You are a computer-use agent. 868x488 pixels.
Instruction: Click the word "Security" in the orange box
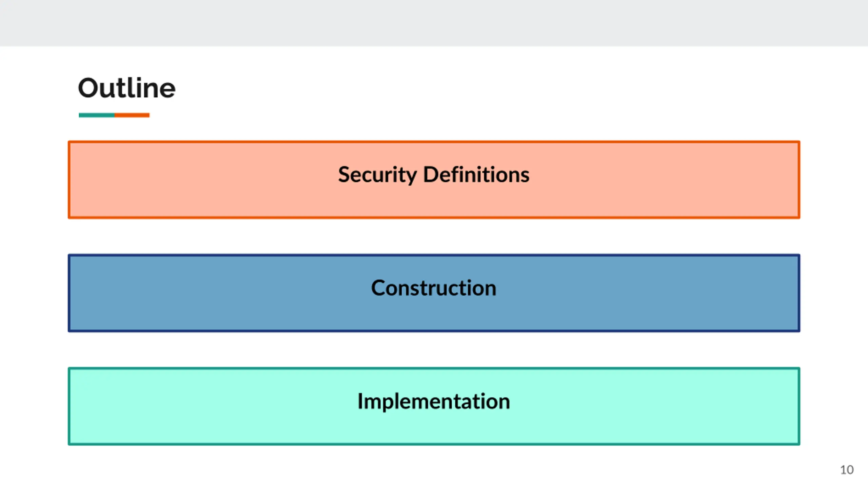[x=377, y=175]
